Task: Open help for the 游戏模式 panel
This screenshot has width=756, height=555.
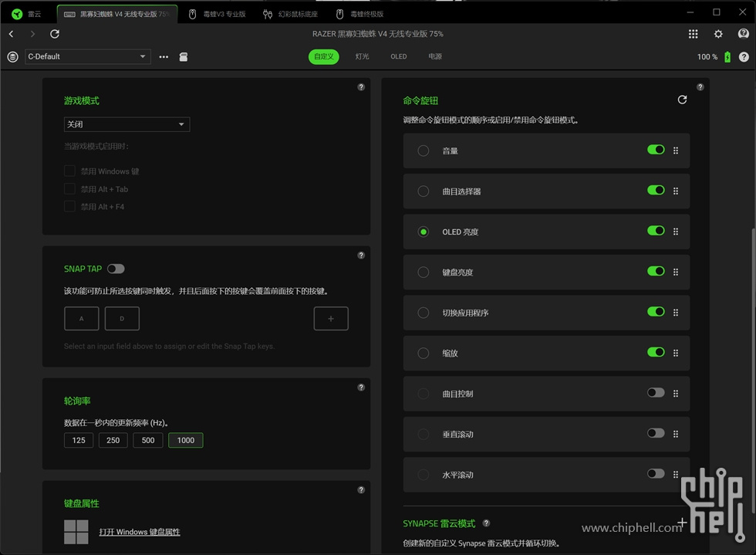Action: pyautogui.click(x=361, y=87)
